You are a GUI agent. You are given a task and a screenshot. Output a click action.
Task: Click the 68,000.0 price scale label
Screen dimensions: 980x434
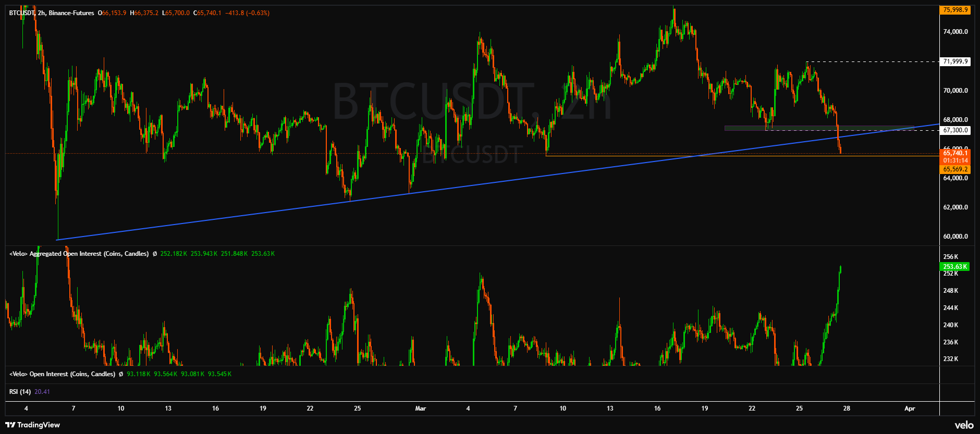pyautogui.click(x=955, y=120)
